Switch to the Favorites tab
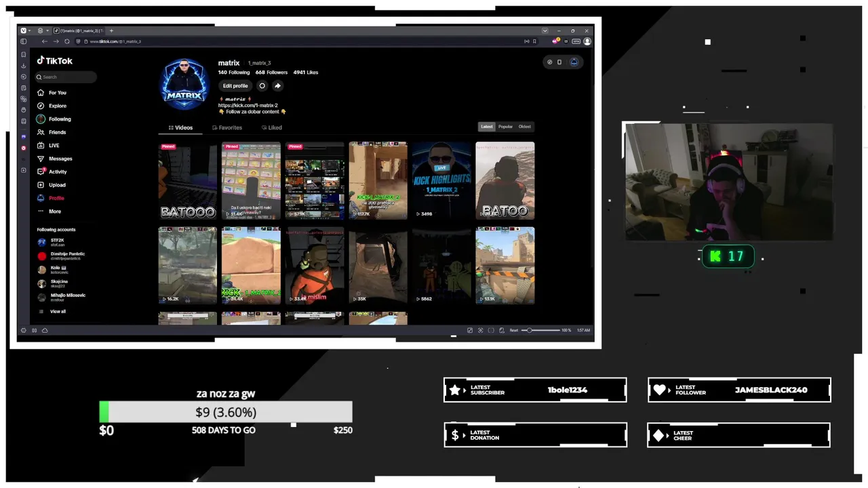The height and width of the screenshot is (488, 868). click(227, 127)
